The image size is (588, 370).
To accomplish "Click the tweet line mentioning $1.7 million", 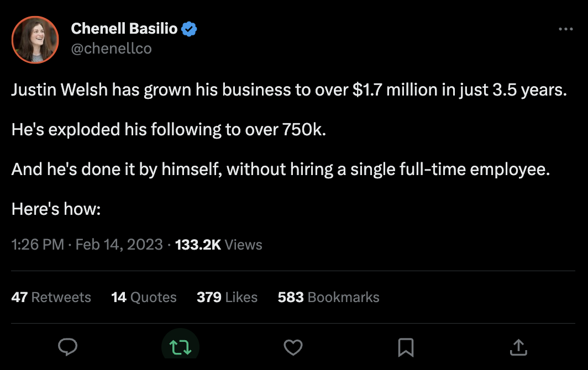I will (x=289, y=90).
